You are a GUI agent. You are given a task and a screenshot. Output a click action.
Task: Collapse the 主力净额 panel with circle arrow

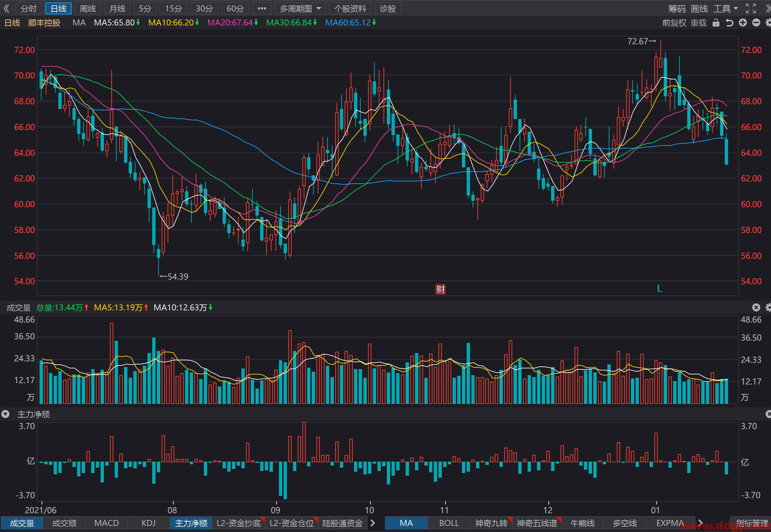tap(5, 414)
